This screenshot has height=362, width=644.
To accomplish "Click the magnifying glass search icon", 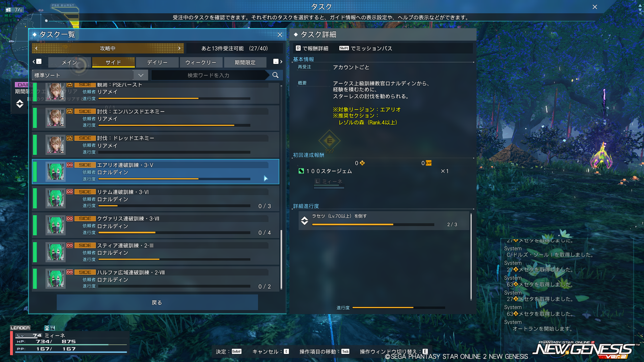I will (275, 75).
